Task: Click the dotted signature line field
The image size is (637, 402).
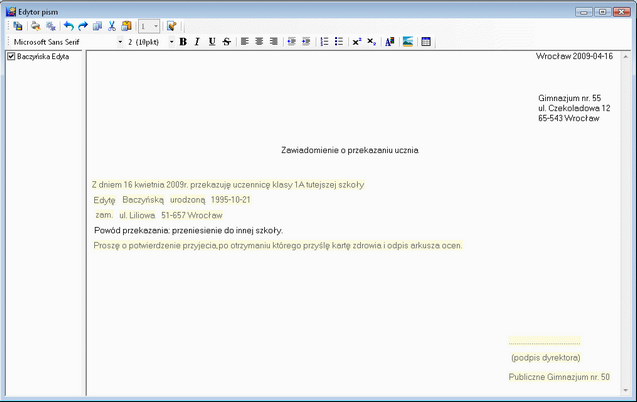Action: [x=544, y=341]
